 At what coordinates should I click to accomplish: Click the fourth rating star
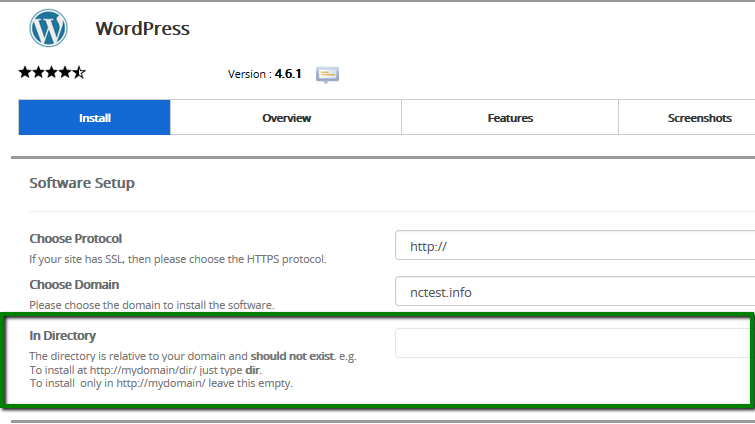[x=66, y=73]
